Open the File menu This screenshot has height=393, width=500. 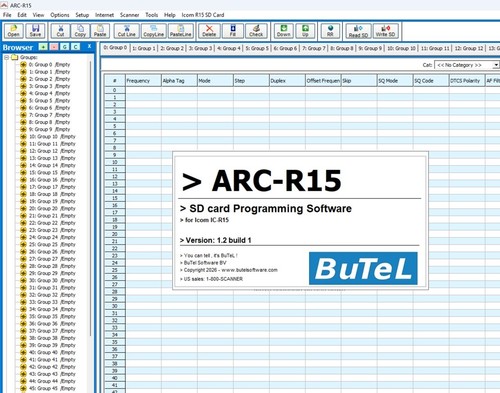click(x=7, y=15)
